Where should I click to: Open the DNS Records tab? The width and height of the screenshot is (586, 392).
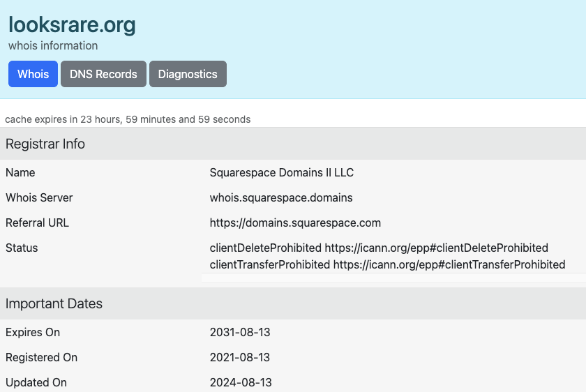click(103, 74)
